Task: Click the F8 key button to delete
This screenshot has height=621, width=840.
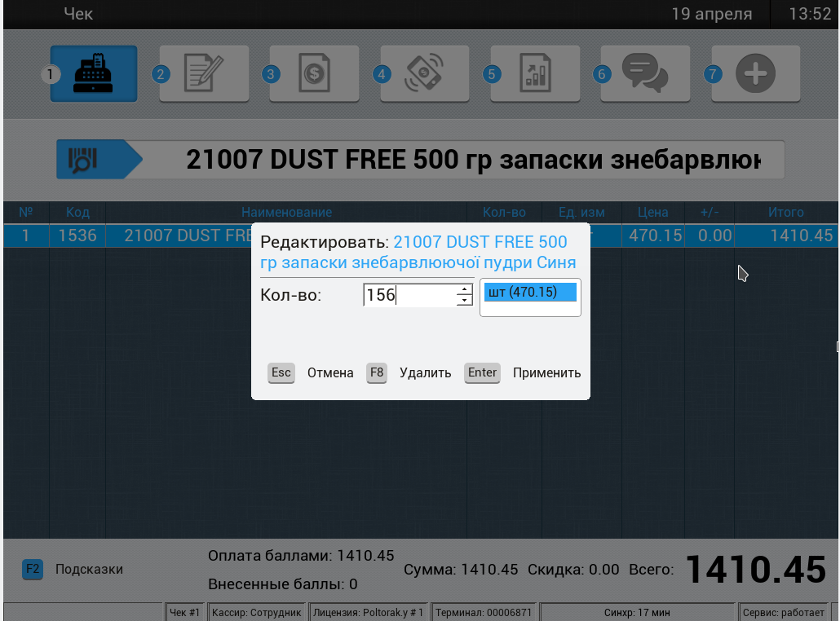Action: (377, 373)
